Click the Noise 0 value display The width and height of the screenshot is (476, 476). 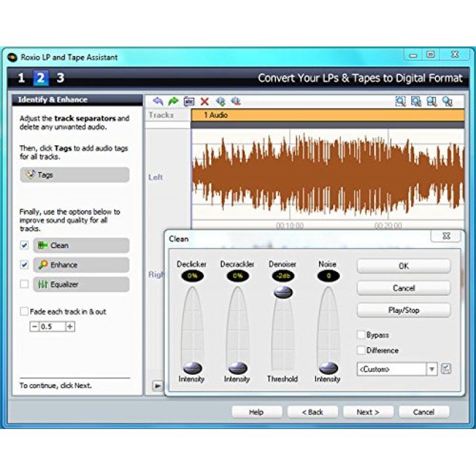click(328, 275)
